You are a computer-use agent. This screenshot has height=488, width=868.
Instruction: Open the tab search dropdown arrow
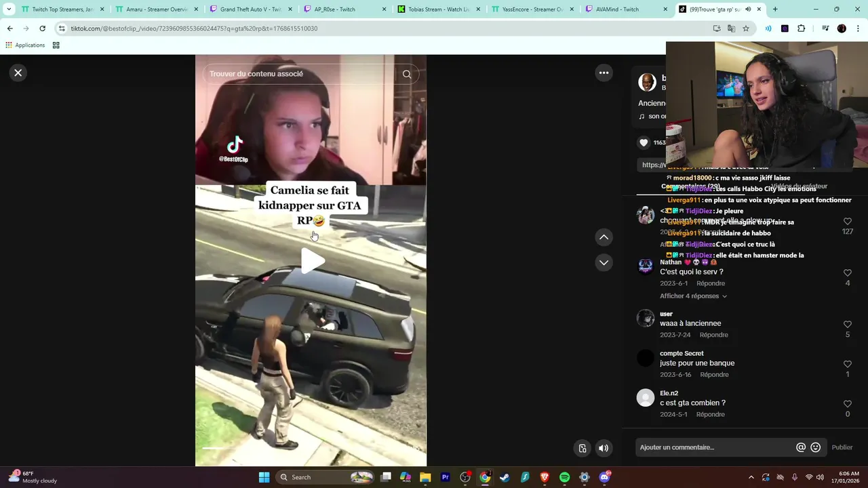(9, 9)
